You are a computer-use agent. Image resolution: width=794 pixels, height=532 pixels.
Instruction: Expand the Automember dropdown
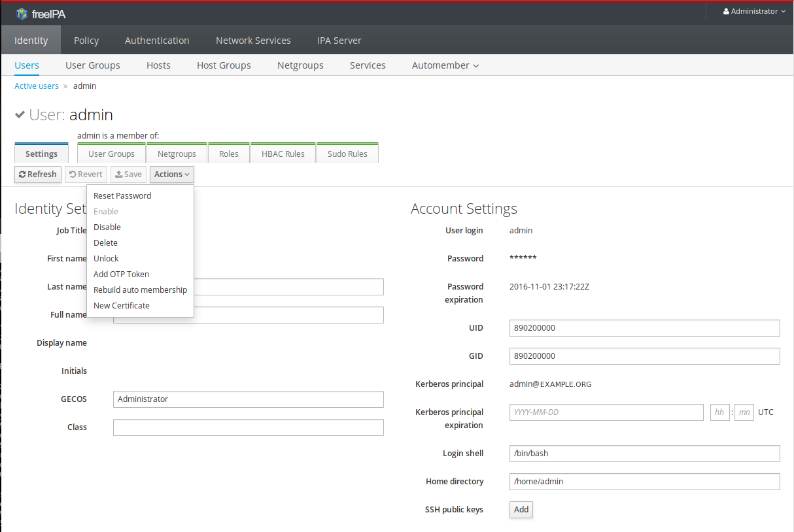tap(445, 65)
